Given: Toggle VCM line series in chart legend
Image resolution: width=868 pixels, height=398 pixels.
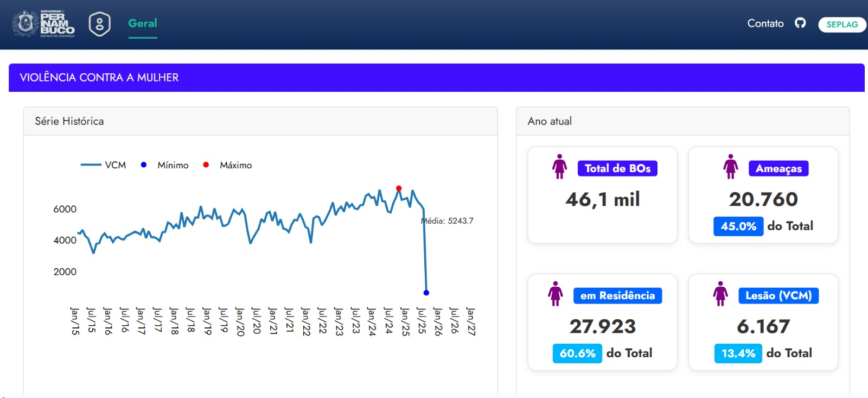Looking at the screenshot, I should pyautogui.click(x=104, y=165).
